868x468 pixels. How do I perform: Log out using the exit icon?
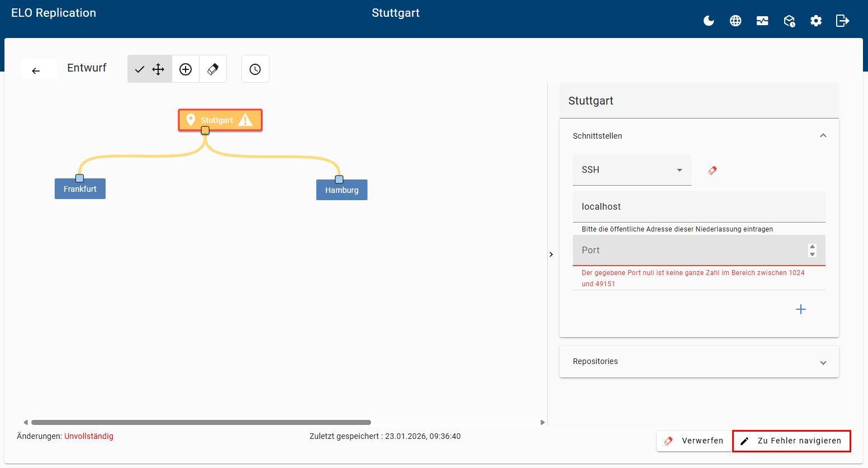point(842,21)
